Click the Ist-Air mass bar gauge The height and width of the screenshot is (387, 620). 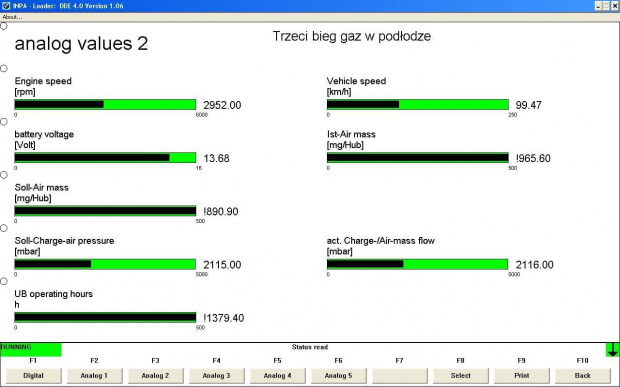click(x=418, y=158)
